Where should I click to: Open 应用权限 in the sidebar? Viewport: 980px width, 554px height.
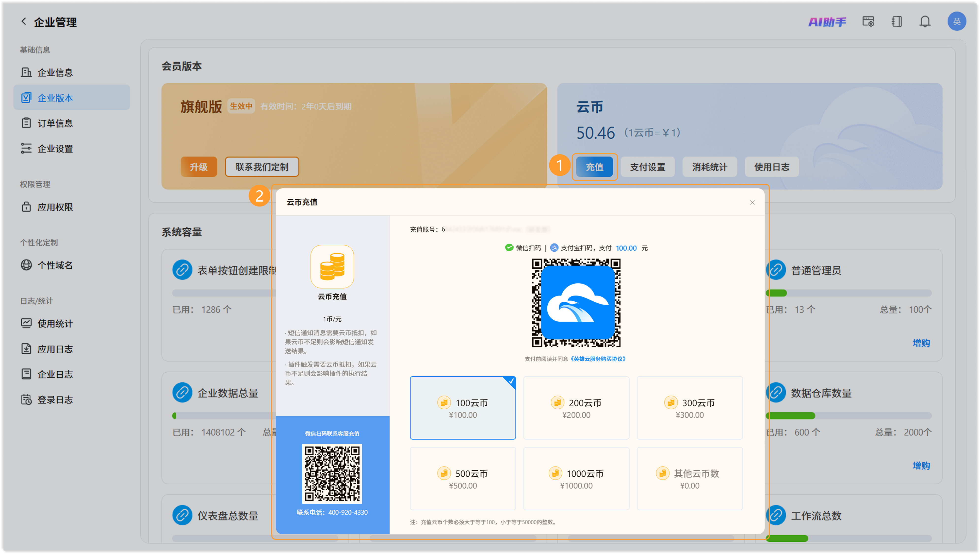click(x=71, y=207)
